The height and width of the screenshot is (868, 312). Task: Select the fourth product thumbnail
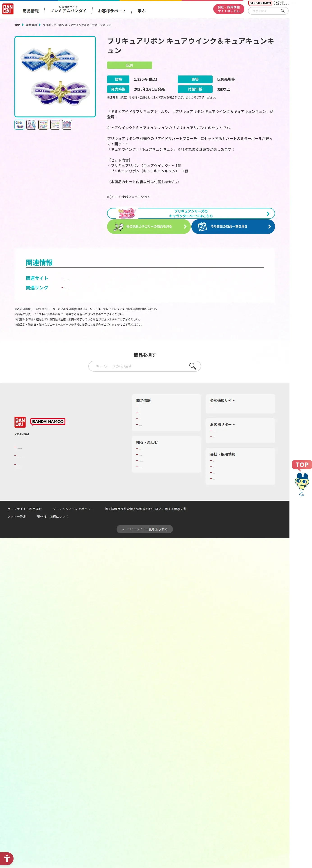55,125
